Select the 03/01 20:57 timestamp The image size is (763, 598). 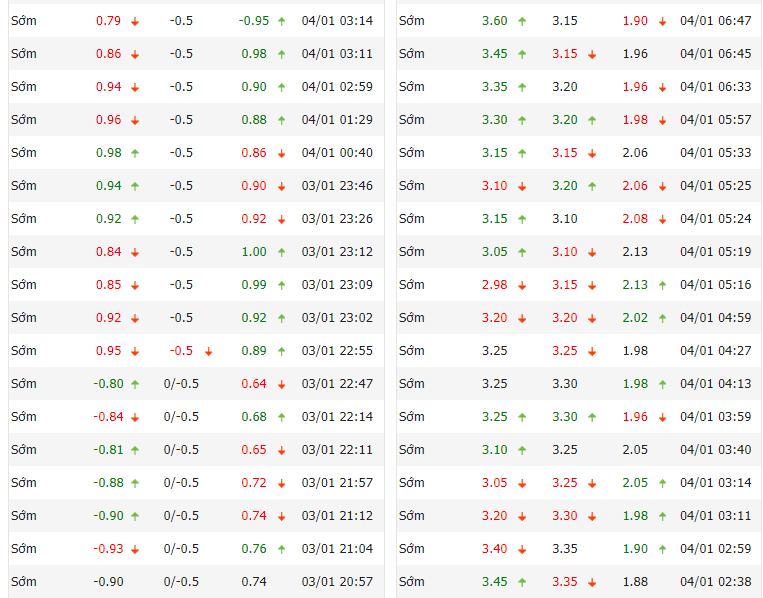(337, 582)
